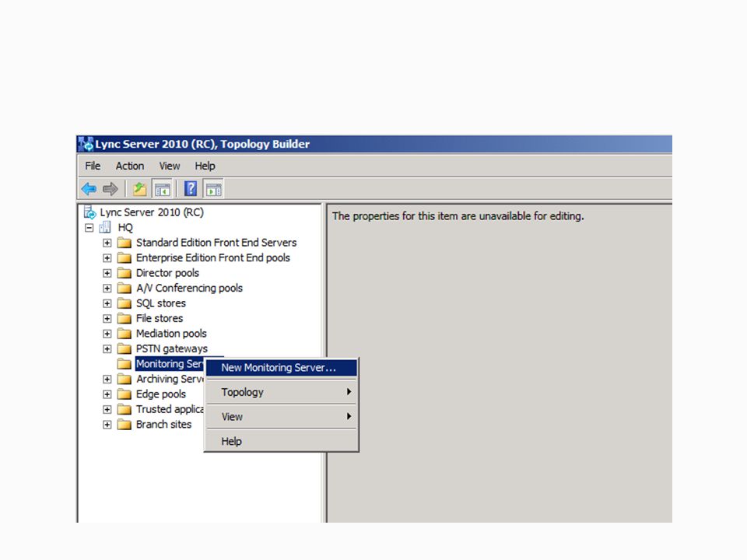Click the Trusted application folder icon
Viewport: 747px width, 560px height.
coord(124,410)
